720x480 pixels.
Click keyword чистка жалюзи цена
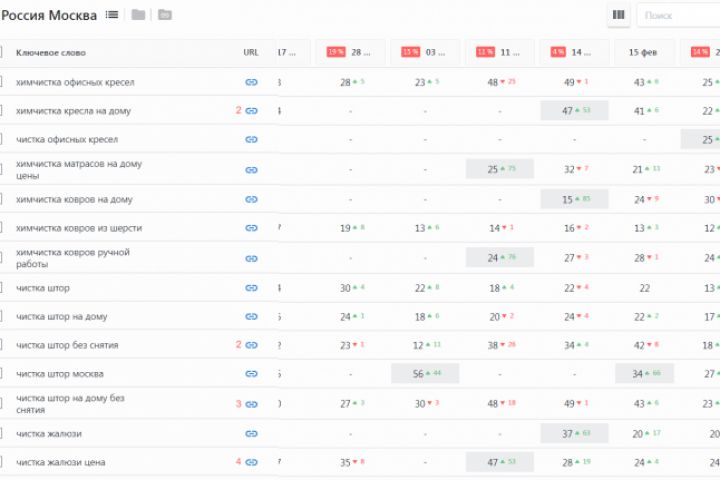click(61, 462)
